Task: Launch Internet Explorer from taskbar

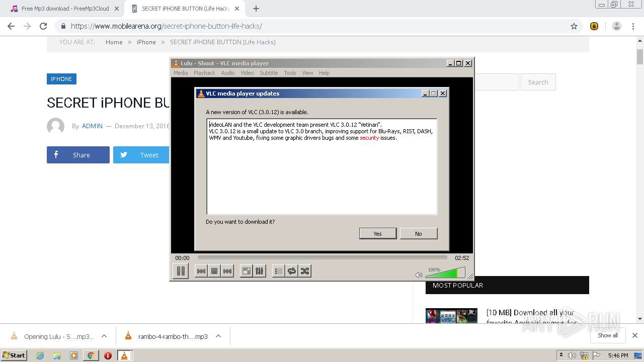Action: coord(40,355)
